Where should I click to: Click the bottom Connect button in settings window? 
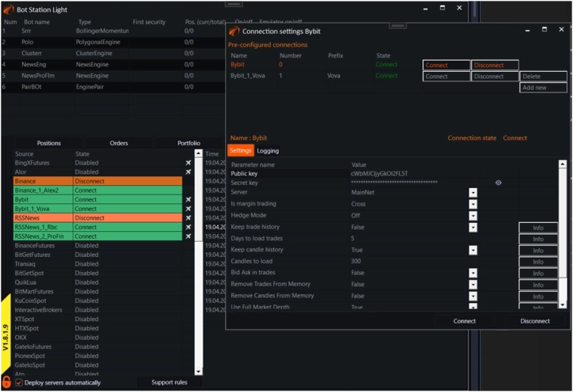[464, 321]
